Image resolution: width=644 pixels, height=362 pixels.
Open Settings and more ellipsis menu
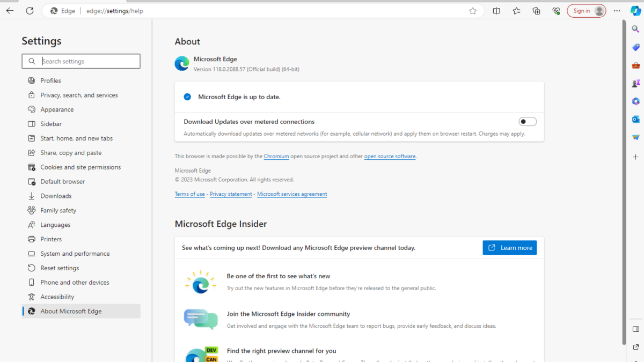[x=617, y=11]
